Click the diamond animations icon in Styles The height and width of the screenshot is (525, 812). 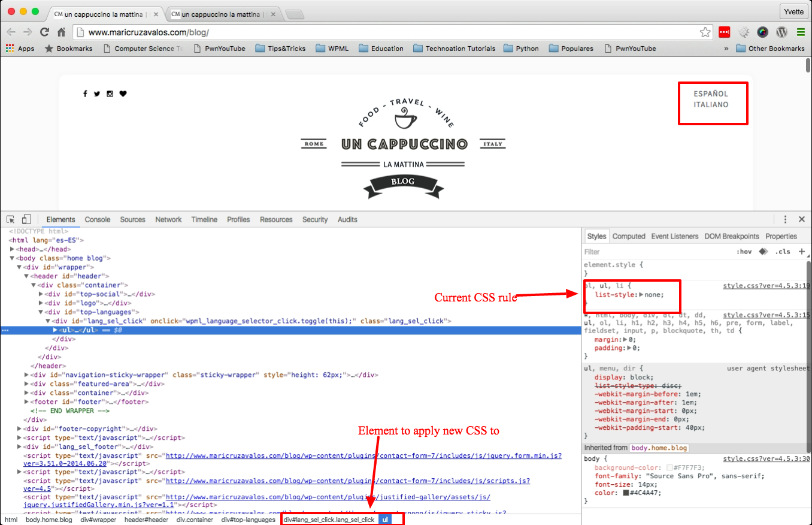(763, 252)
